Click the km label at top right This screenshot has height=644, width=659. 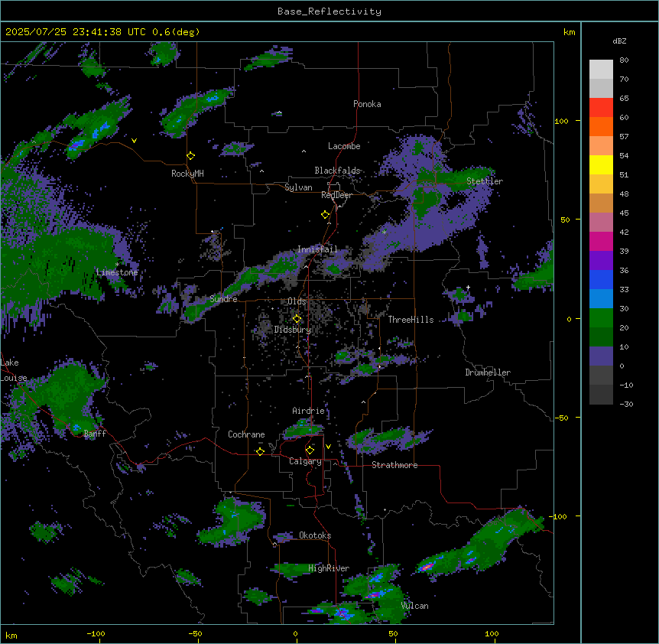click(x=569, y=32)
